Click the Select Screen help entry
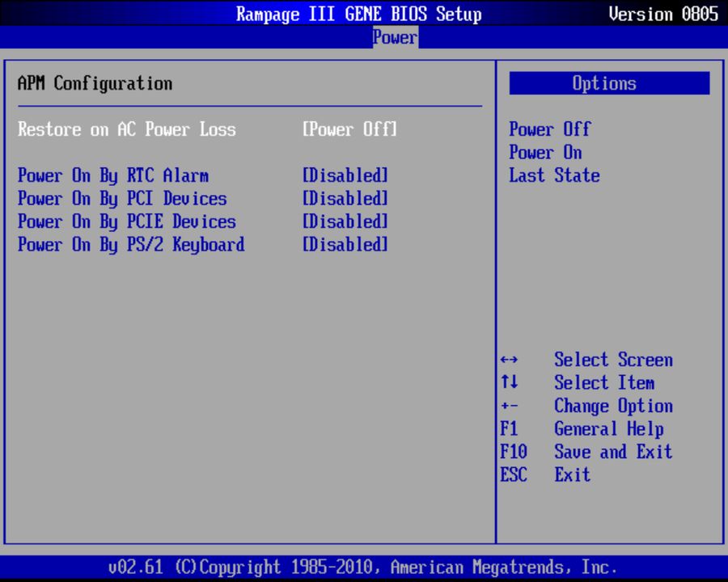Screen dimensions: 728x582 pos(613,360)
